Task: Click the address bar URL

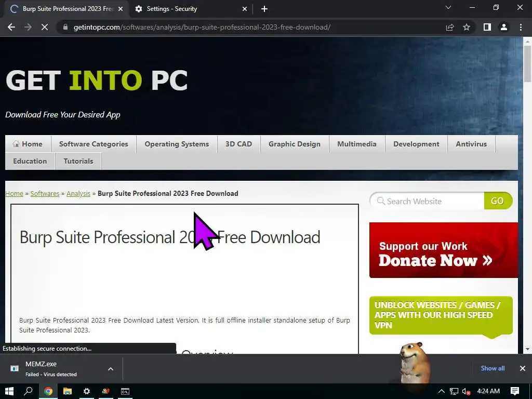Action: [x=202, y=27]
